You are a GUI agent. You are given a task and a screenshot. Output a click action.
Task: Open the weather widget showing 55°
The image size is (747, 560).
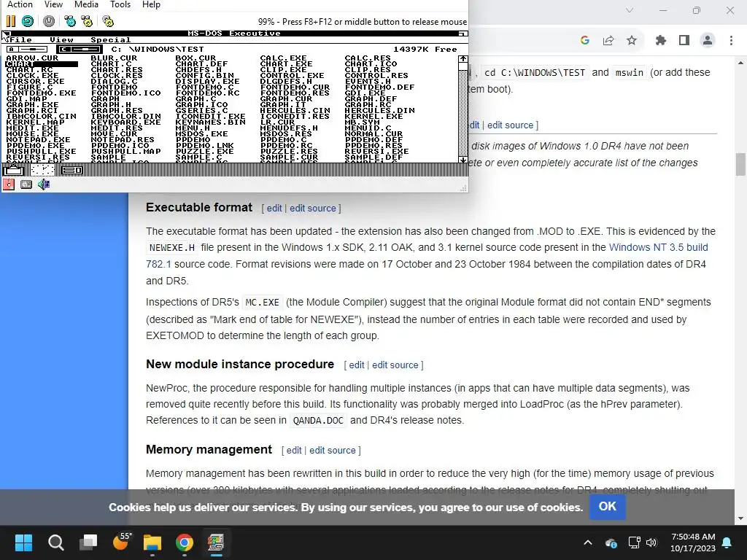(121, 542)
